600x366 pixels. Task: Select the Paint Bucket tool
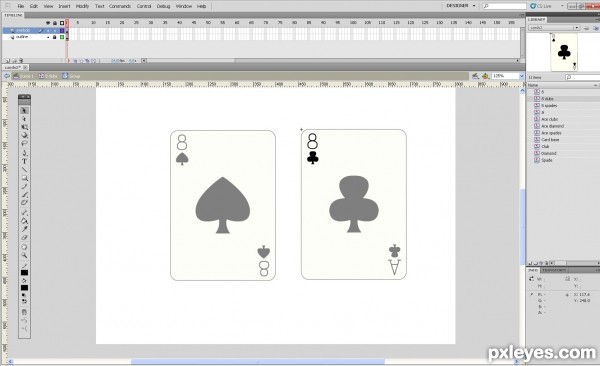24,221
